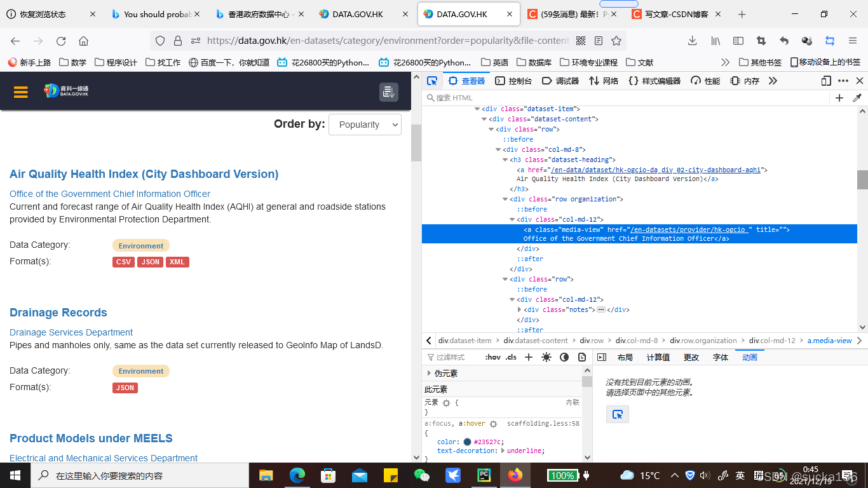Open PyCharm from the Windows taskbar
This screenshot has width=868, height=488.
click(x=484, y=475)
